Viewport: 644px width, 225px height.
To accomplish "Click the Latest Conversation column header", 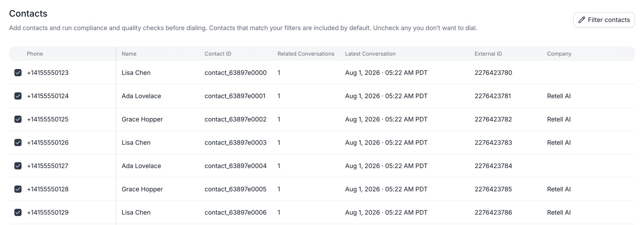I will [370, 54].
